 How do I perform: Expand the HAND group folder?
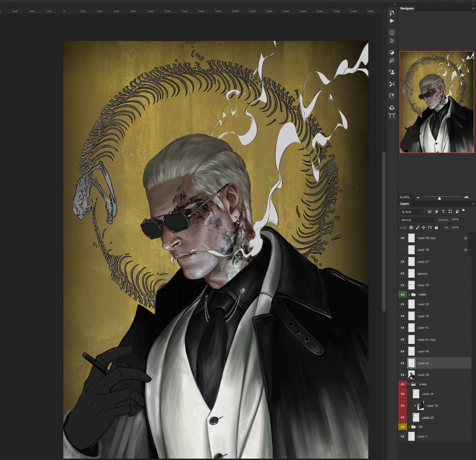coord(409,295)
